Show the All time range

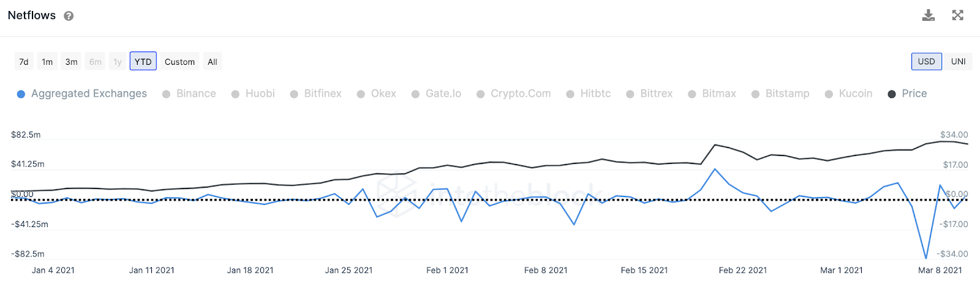tap(213, 62)
